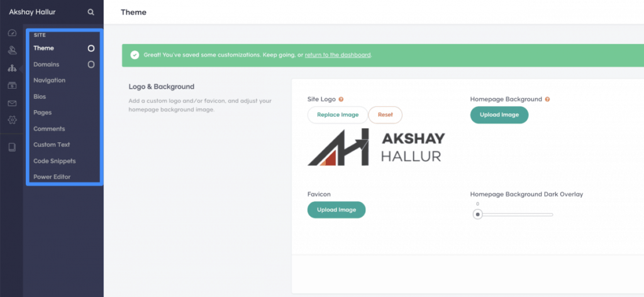This screenshot has width=644, height=297.
Task: Open the emails envelope sidebar icon
Action: [x=12, y=103]
